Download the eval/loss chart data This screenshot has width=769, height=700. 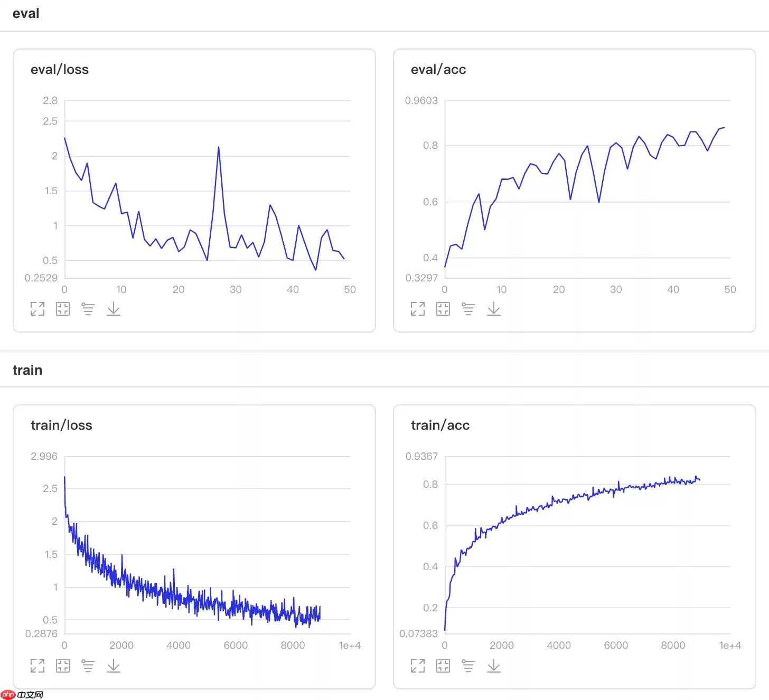tap(114, 309)
